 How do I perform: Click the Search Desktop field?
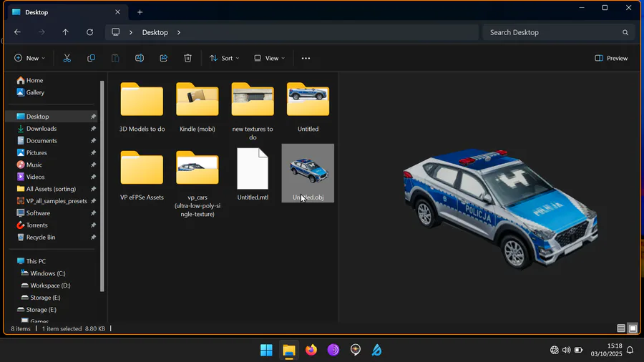[x=559, y=32]
